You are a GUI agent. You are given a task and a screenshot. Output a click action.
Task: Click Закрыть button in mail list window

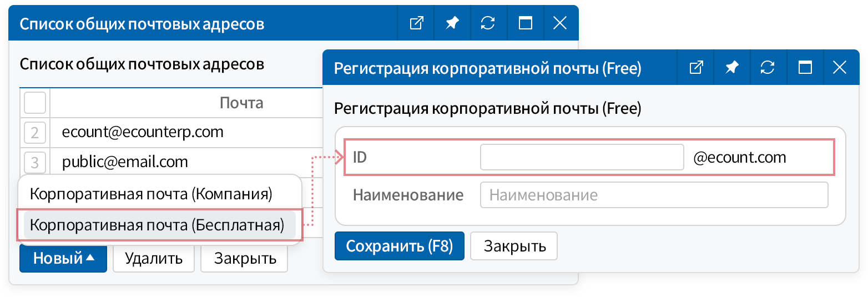pos(244,258)
